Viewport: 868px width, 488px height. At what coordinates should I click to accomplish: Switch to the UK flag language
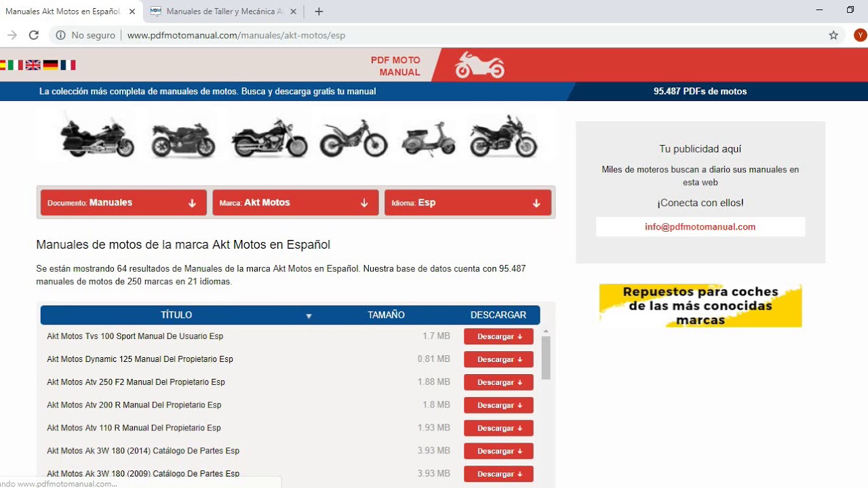tap(33, 65)
